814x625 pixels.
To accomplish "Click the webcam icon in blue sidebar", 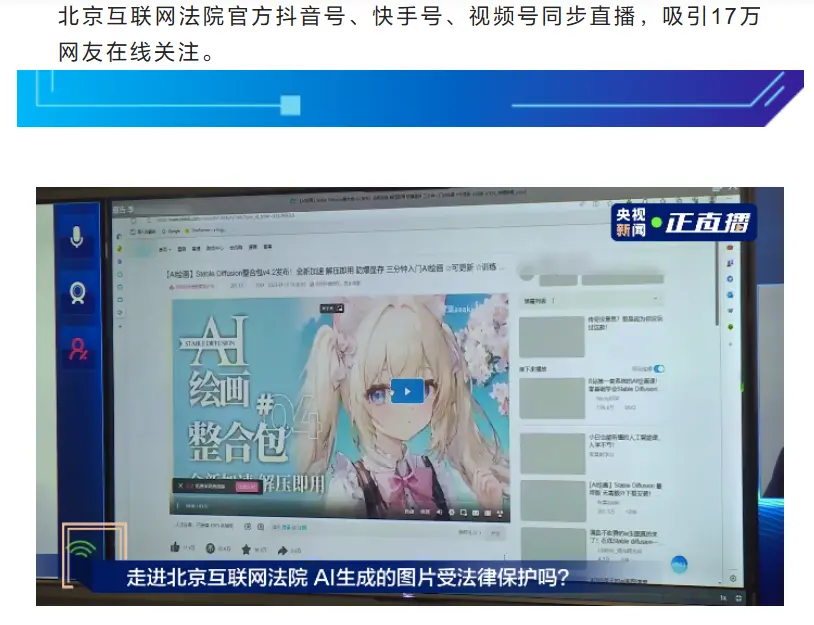I will [76, 294].
